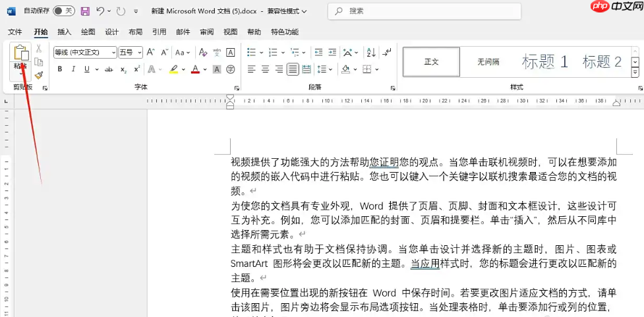Clear all formatting eraser icon
The image size is (644, 317).
[202, 52]
